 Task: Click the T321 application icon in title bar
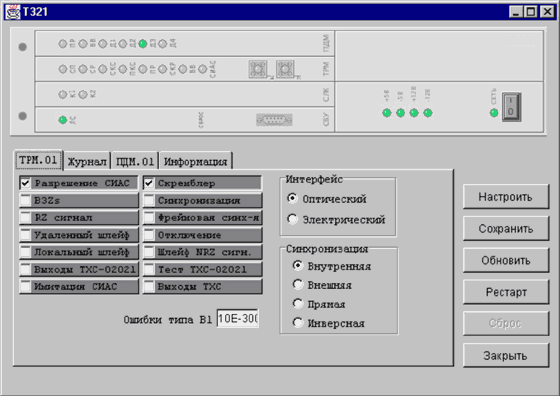(x=13, y=12)
